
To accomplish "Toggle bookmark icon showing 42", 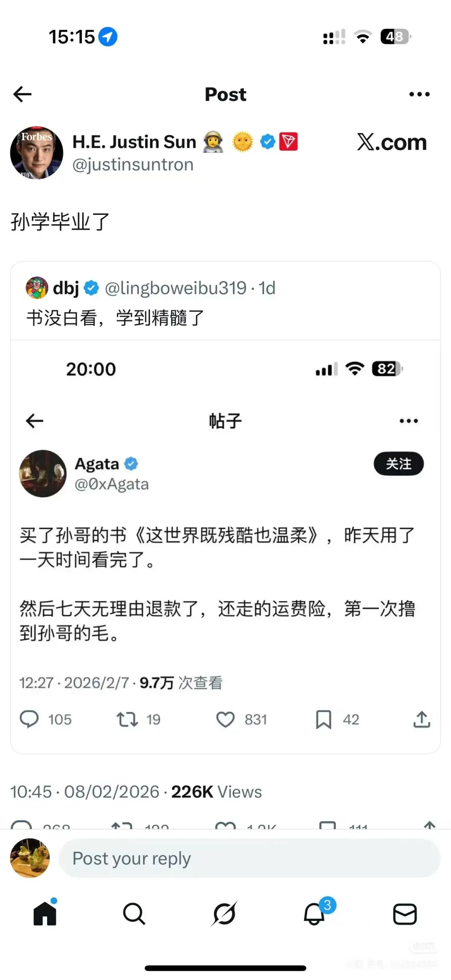I will click(x=324, y=719).
